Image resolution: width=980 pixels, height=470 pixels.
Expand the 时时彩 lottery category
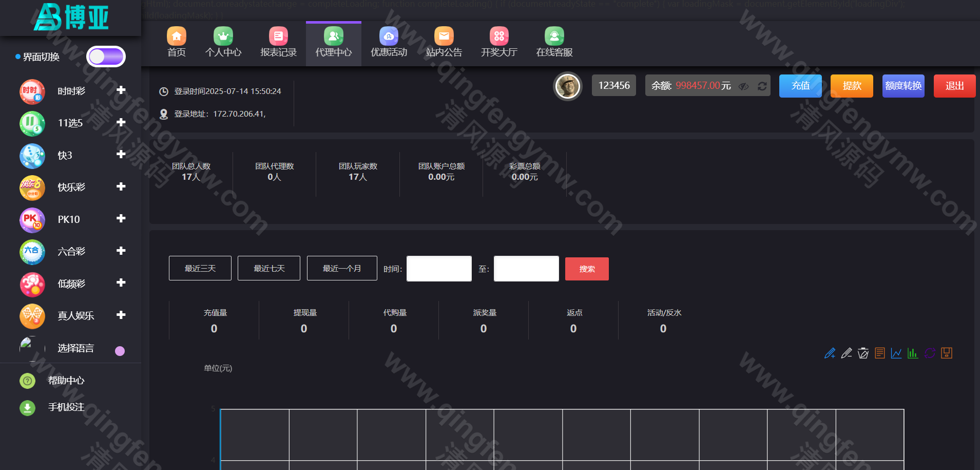click(121, 90)
